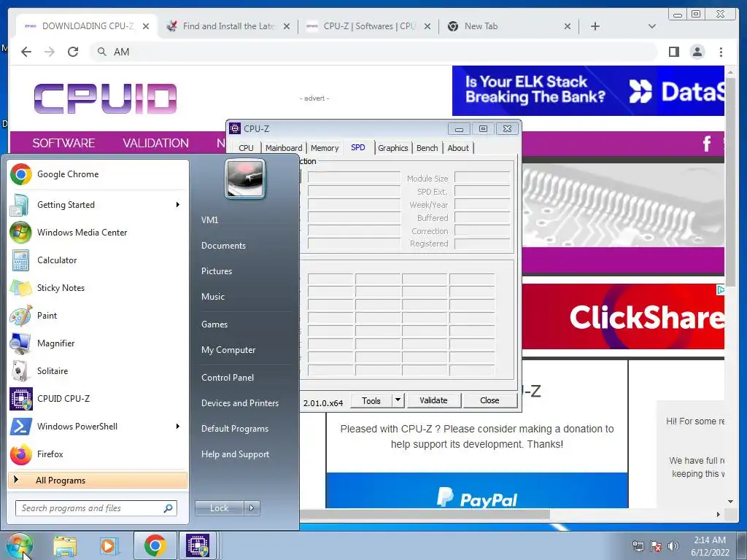Launch Windows Media Center

click(98, 233)
